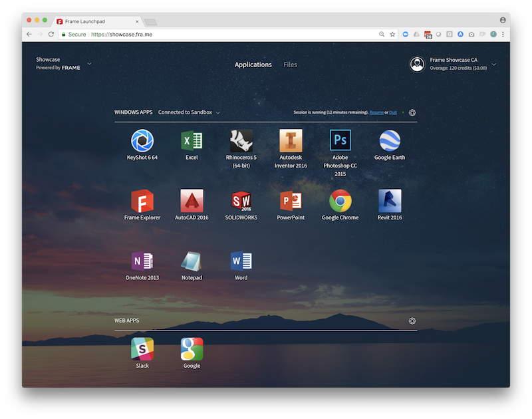The height and width of the screenshot is (419, 532).
Task: Open Adobe Photoshop CC 2015 icon
Action: 340,140
